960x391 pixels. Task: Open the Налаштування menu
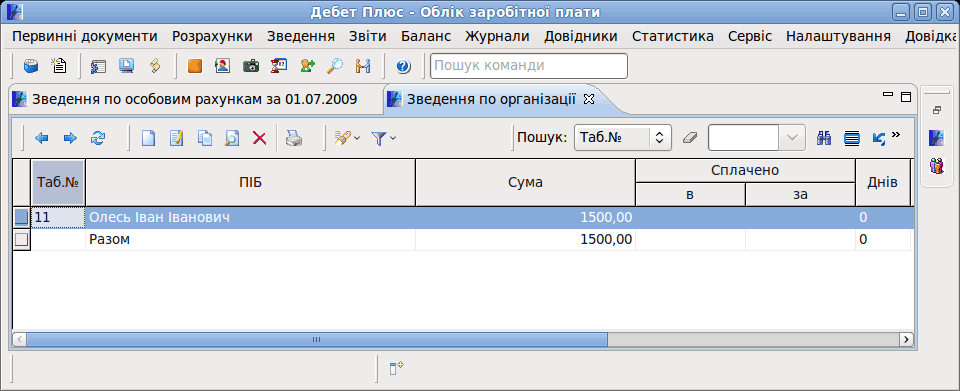click(x=838, y=36)
